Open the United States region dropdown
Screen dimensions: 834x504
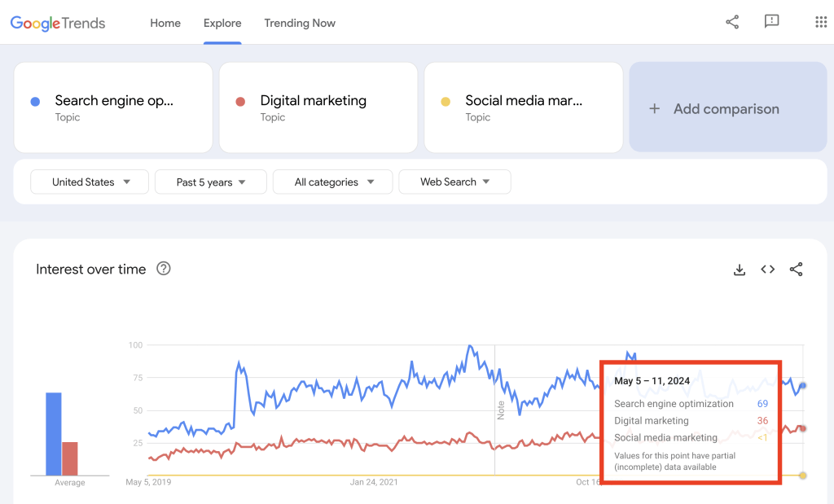click(x=90, y=182)
